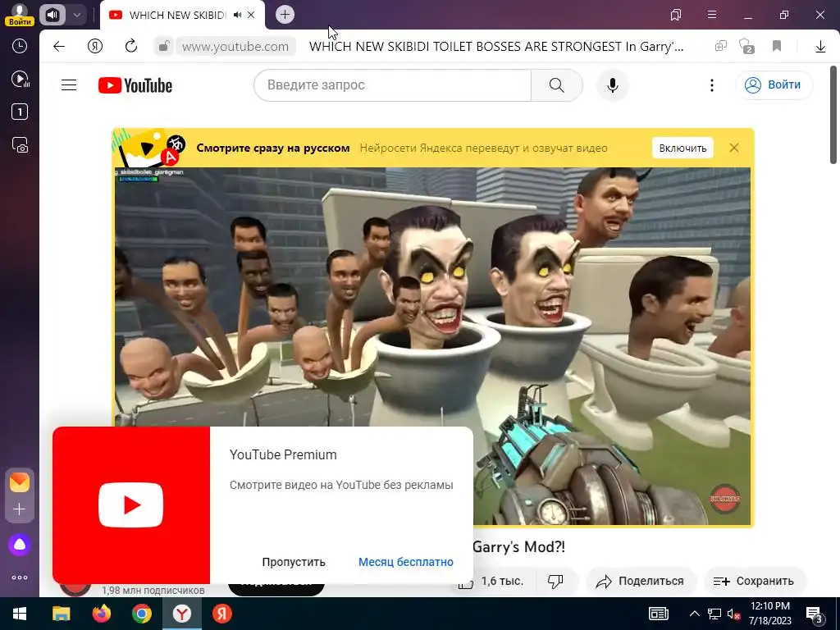This screenshot has width=840, height=630.
Task: Click the Поделиться share button
Action: tap(641, 582)
